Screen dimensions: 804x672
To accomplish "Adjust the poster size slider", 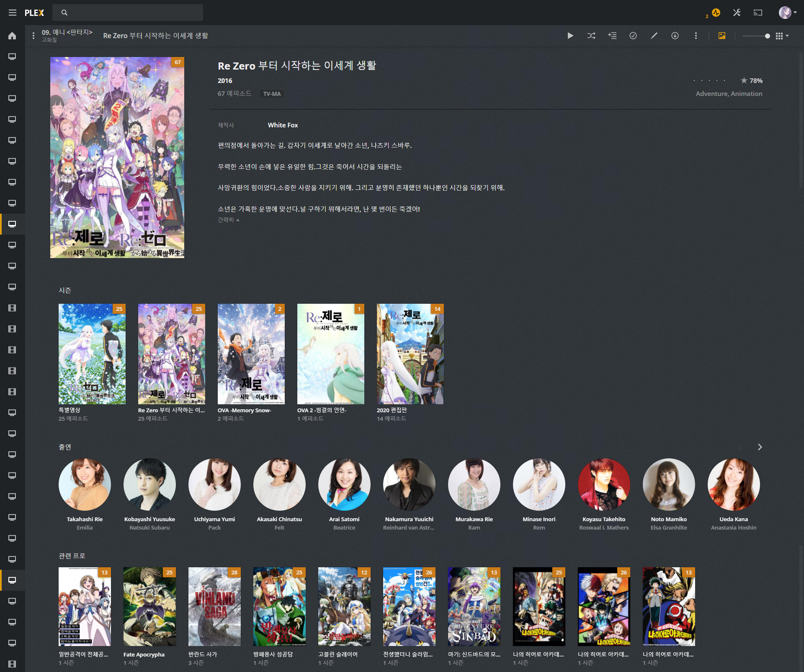I will pos(756,36).
